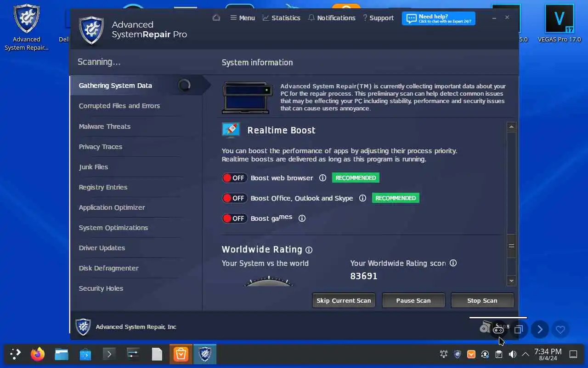Select Security Holes in the sidebar
Image resolution: width=588 pixels, height=368 pixels.
point(101,288)
